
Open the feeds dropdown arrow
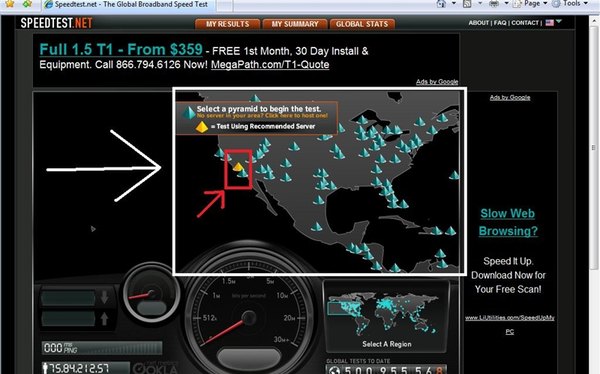coord(480,3)
